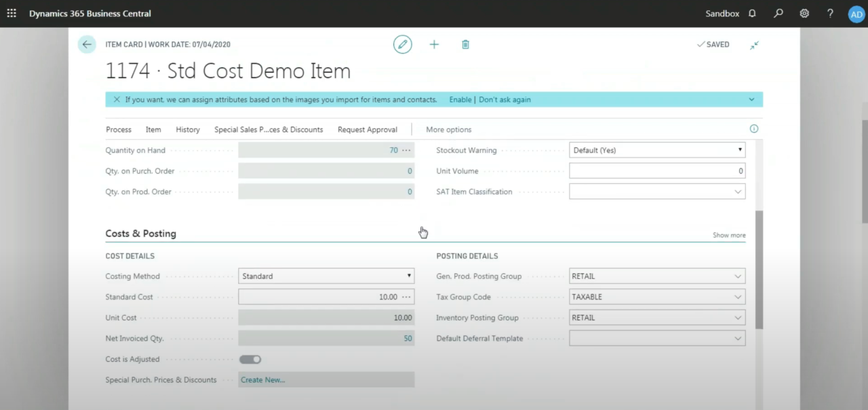This screenshot has height=410, width=868.
Task: Expand SAT Item Classification dropdown
Action: click(738, 192)
